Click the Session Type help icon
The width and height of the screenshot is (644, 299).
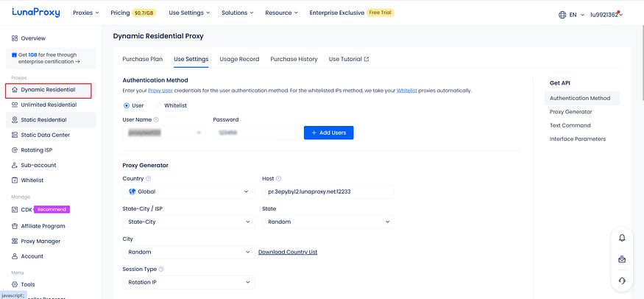(161, 270)
